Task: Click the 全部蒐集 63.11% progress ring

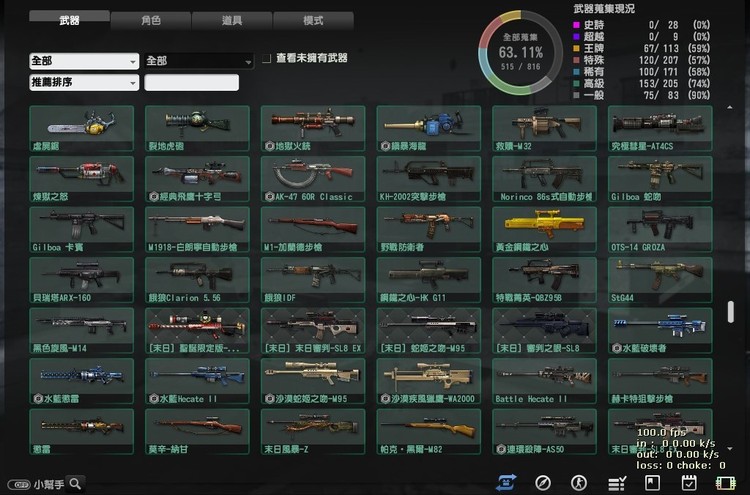Action: click(x=521, y=53)
